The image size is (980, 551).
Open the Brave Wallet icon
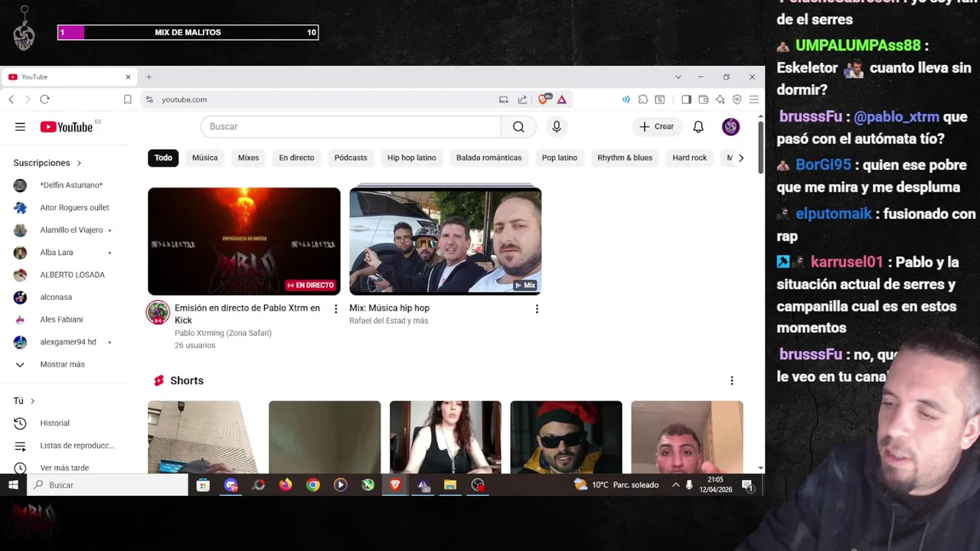click(704, 99)
